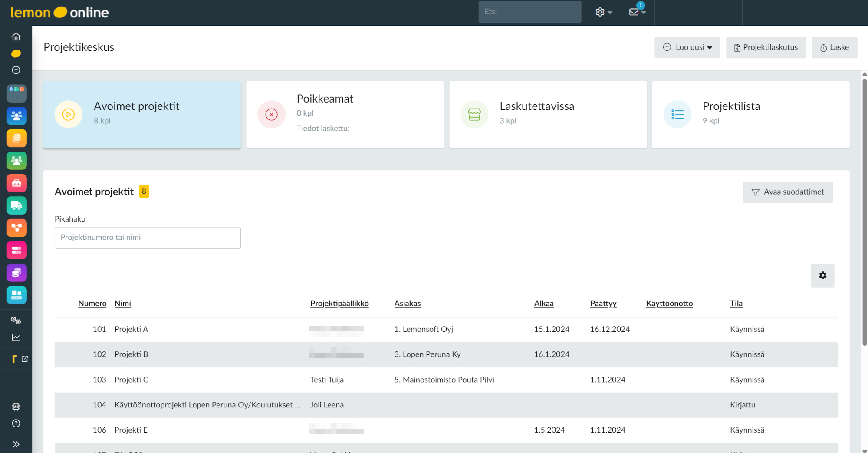Click the Pikahaku project search field
Viewport: 868px width, 453px height.
tap(148, 238)
